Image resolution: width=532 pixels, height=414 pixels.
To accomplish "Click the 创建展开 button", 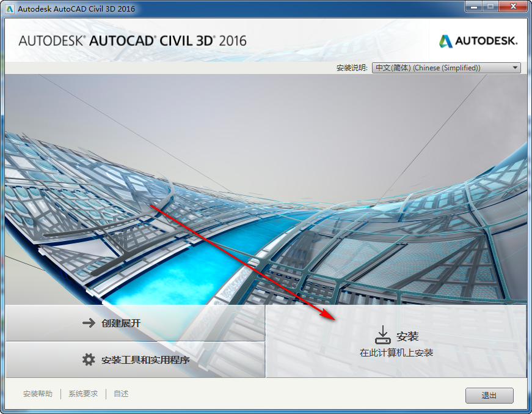I will pyautogui.click(x=136, y=323).
